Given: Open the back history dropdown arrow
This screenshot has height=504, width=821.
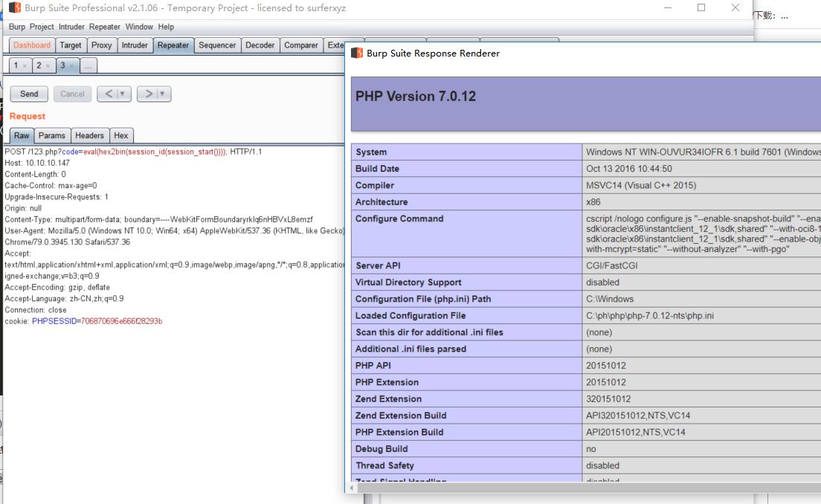Looking at the screenshot, I should pos(123,94).
